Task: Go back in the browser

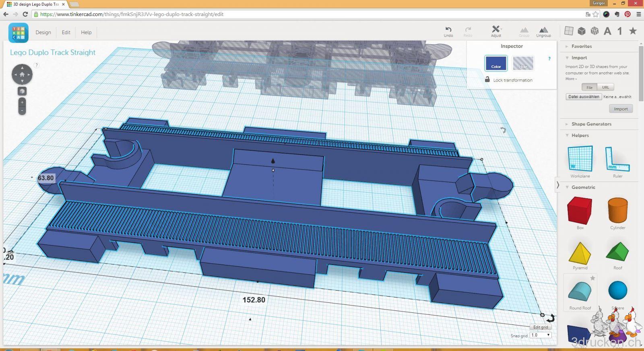Action: tap(6, 14)
